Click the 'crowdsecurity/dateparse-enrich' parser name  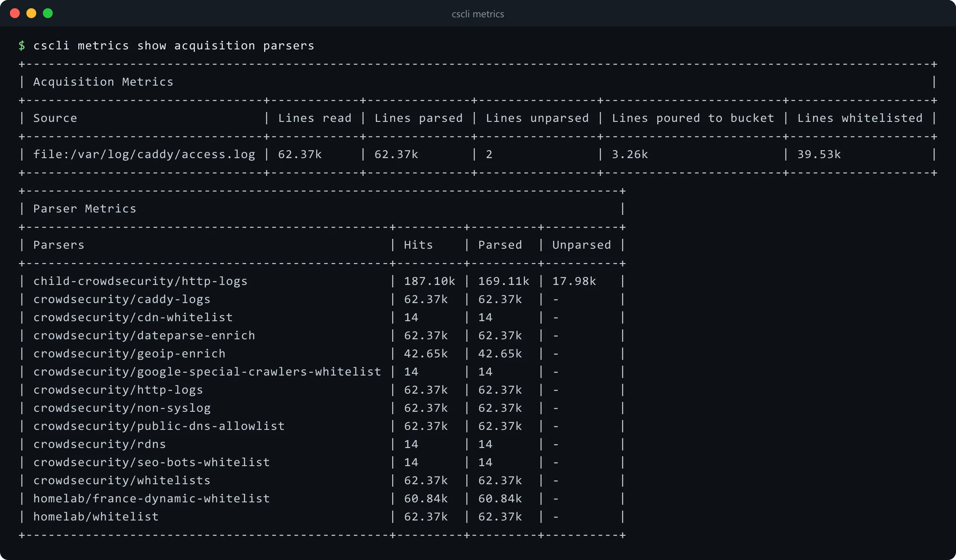click(144, 336)
